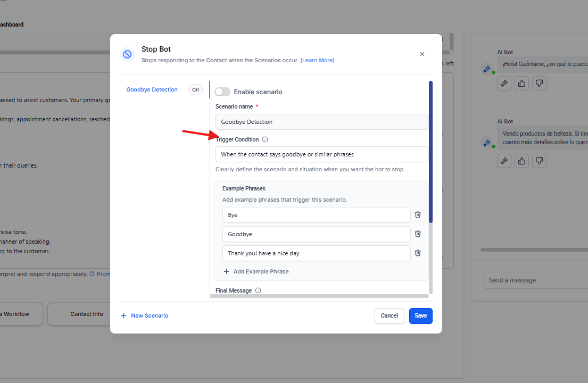Image resolution: width=588 pixels, height=383 pixels.
Task: Thumbs down the second AI Bot message
Action: 539,161
